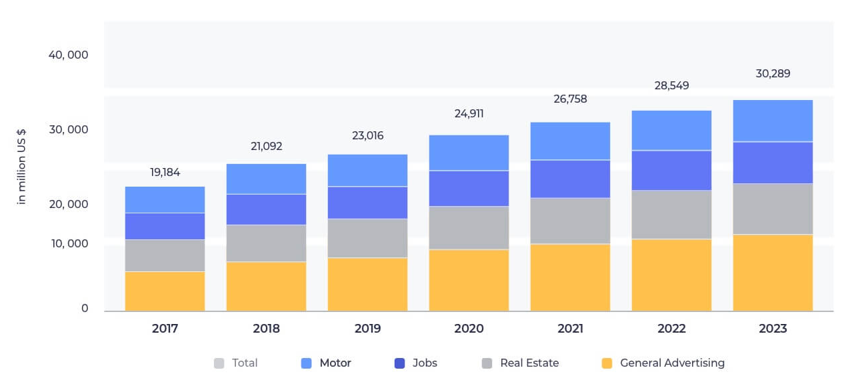Image resolution: width=868 pixels, height=384 pixels.
Task: Select the 2018 Real Estate bar segment
Action: tap(266, 243)
